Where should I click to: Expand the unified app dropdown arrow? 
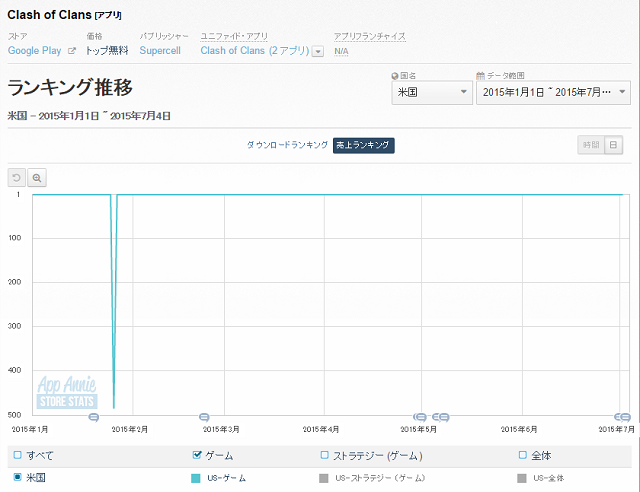pyautogui.click(x=318, y=51)
